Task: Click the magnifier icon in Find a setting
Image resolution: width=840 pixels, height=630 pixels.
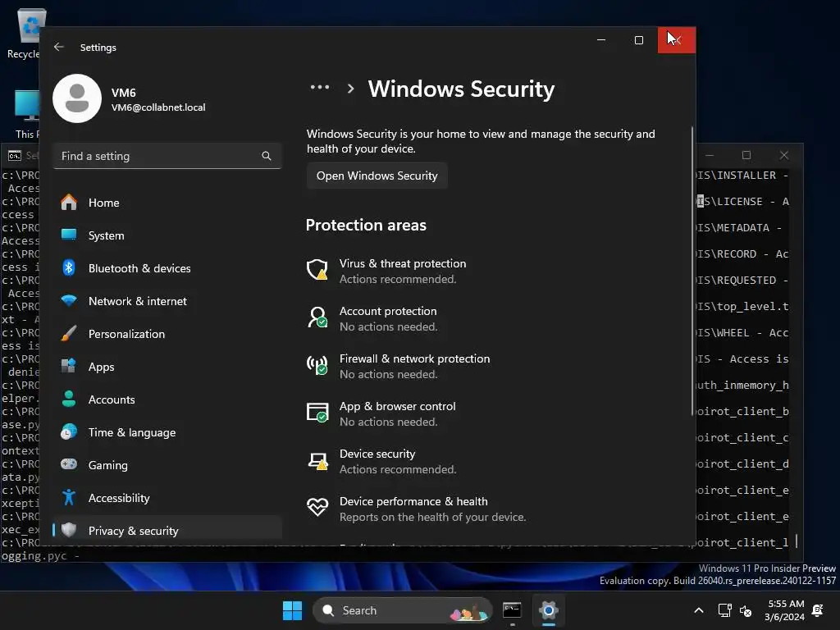Action: pyautogui.click(x=267, y=156)
